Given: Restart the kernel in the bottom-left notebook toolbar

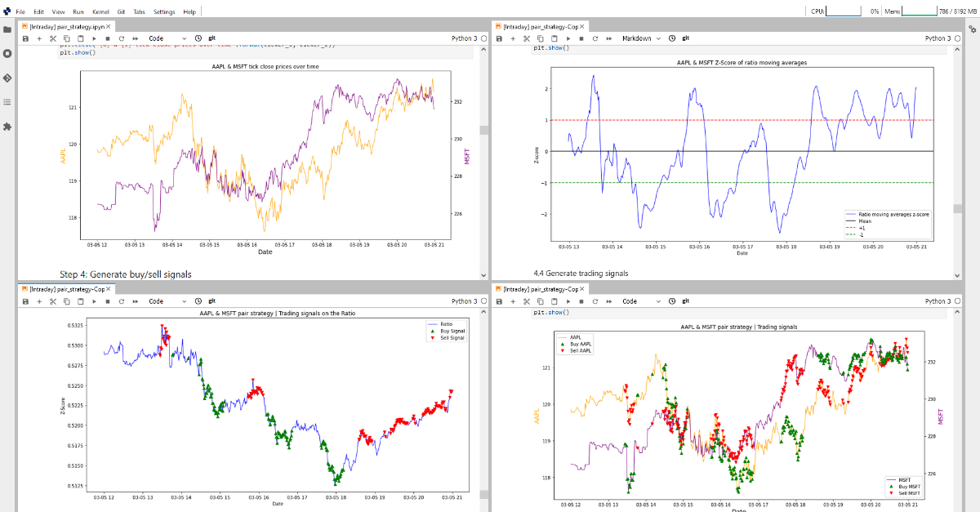Looking at the screenshot, I should click(122, 301).
